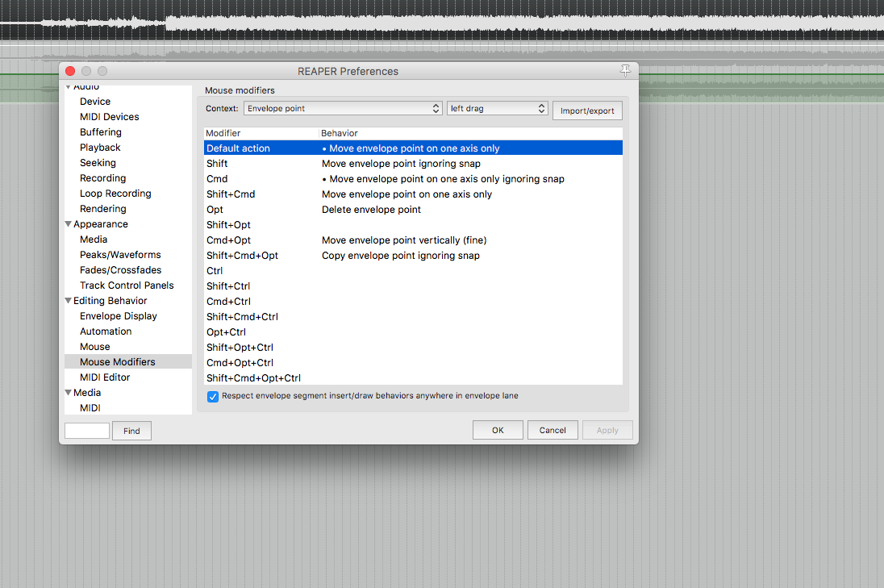Select the Shift+Cmd+Ctrl modifier row
Viewport: 884px width, 588px height.
pos(413,316)
